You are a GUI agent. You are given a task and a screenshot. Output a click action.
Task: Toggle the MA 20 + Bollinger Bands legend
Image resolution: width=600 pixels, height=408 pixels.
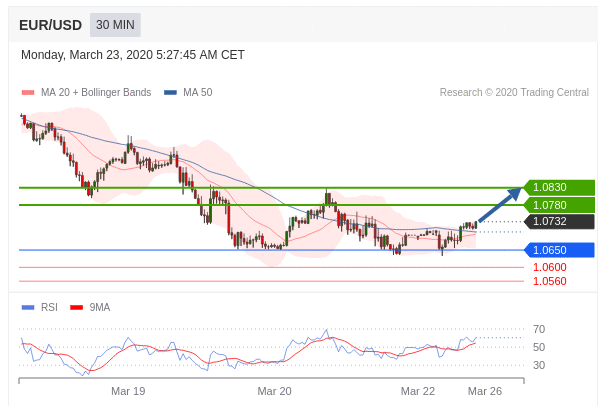click(95, 92)
